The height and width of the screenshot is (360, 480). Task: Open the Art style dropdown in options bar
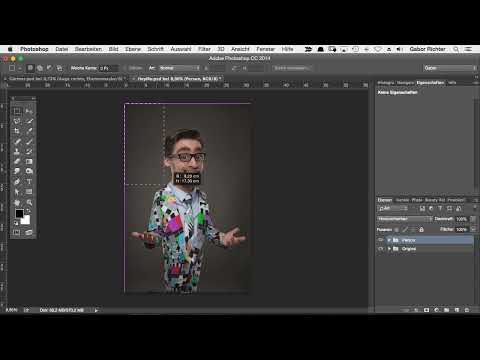click(179, 68)
